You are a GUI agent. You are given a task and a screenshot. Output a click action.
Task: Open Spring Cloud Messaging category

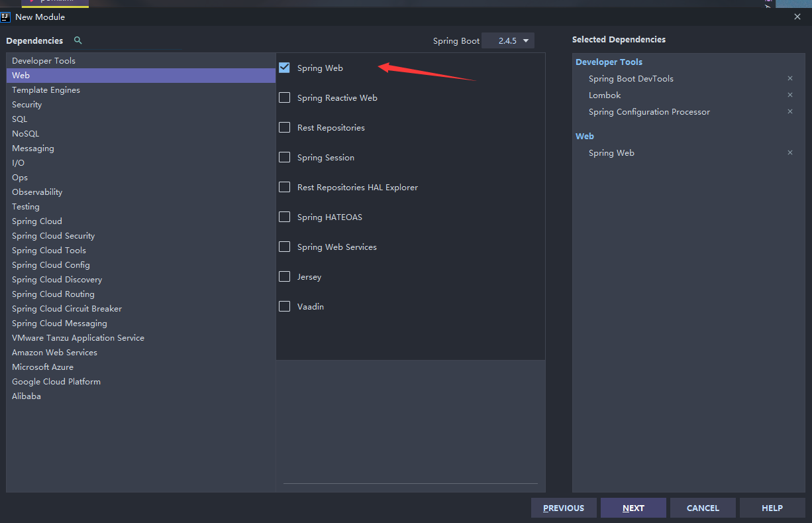141,323
